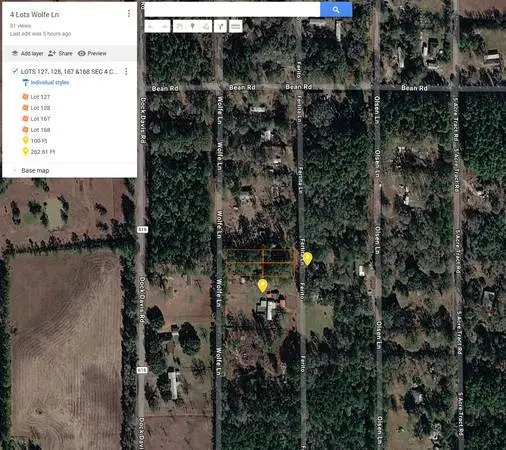Select the Measure distances ruler tool
The width and height of the screenshot is (506, 450).
pyautogui.click(x=235, y=26)
